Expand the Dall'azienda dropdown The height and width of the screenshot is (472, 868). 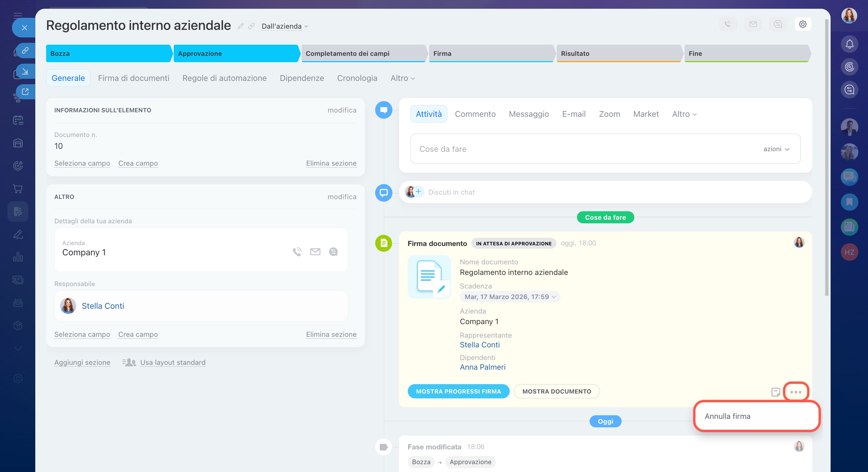coord(285,26)
